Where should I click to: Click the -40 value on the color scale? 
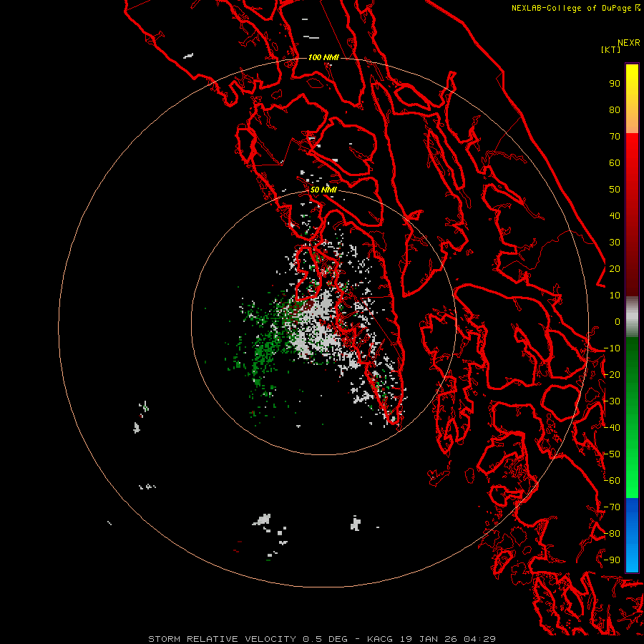point(612,428)
